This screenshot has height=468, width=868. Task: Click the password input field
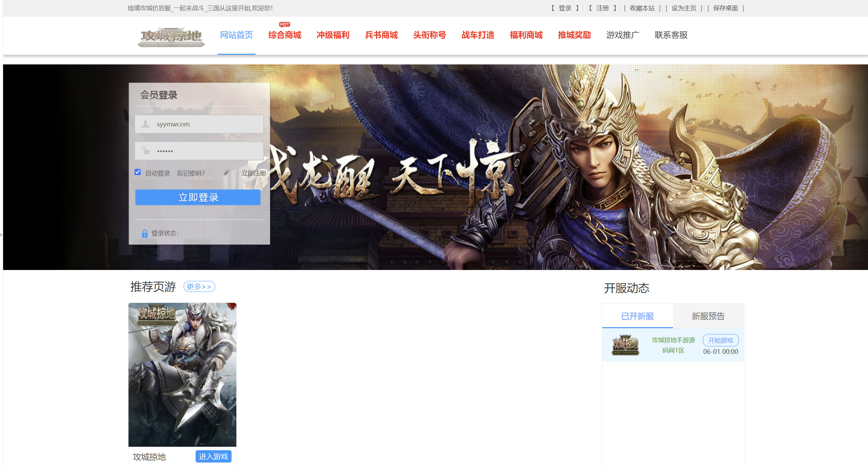point(206,151)
